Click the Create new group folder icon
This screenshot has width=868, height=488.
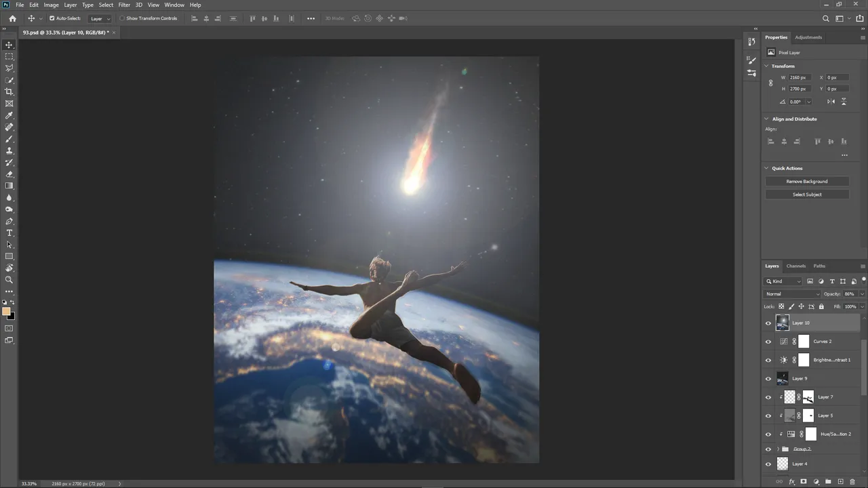point(828,482)
